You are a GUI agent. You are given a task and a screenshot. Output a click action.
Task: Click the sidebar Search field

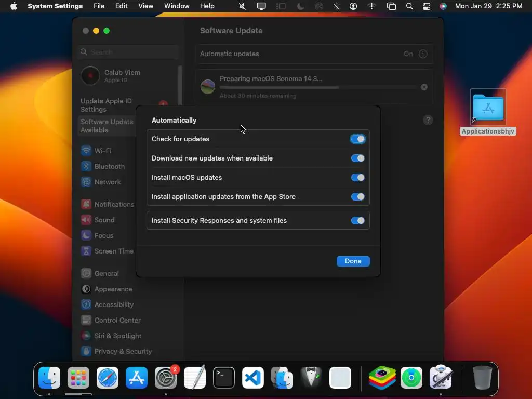[128, 52]
